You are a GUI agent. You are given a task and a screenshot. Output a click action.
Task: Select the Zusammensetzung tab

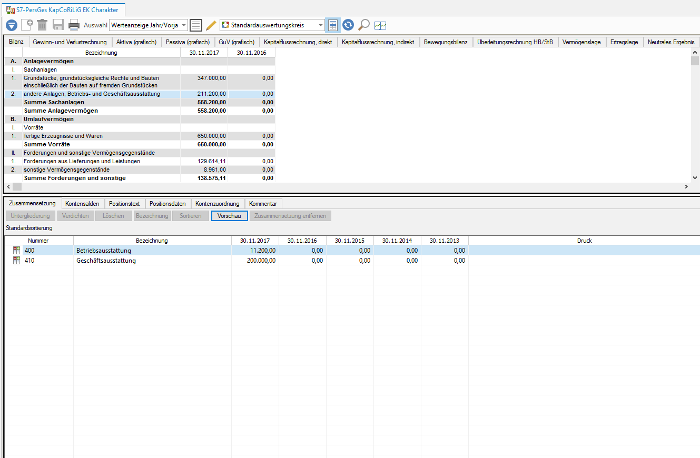coord(32,203)
